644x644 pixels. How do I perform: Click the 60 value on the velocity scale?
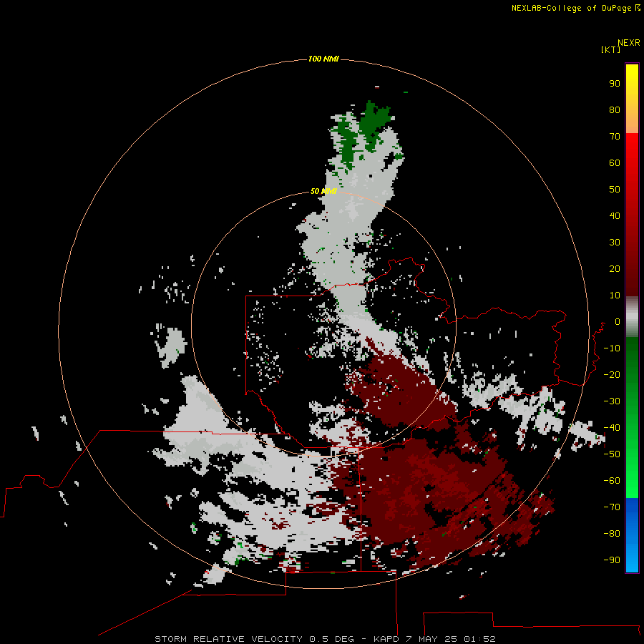pyautogui.click(x=615, y=162)
